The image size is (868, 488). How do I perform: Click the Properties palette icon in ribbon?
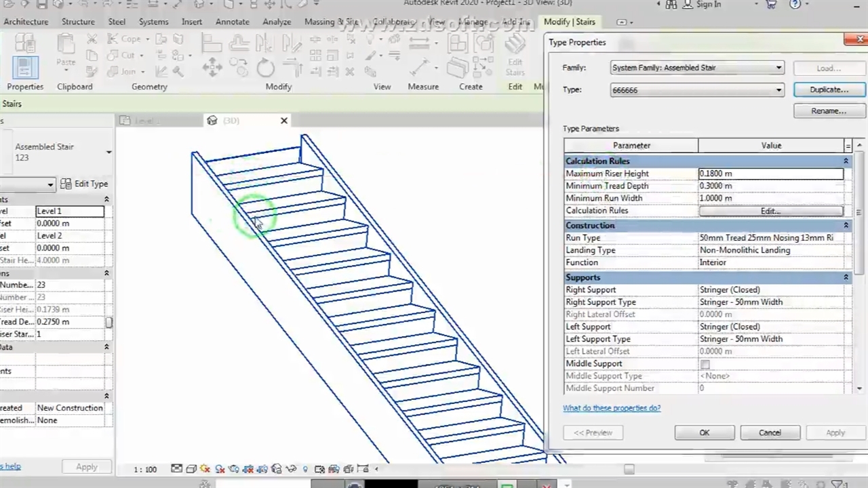(24, 67)
